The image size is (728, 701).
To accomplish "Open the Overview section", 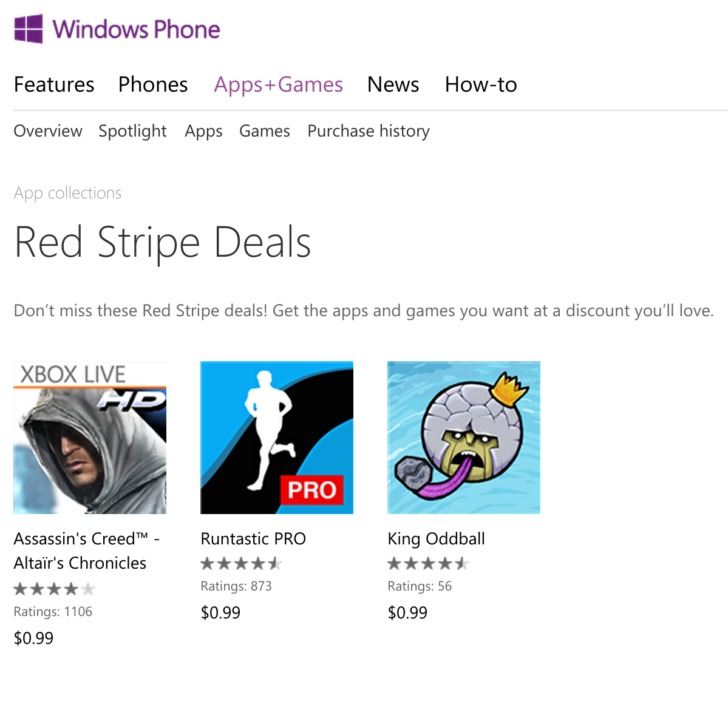I will pyautogui.click(x=48, y=131).
